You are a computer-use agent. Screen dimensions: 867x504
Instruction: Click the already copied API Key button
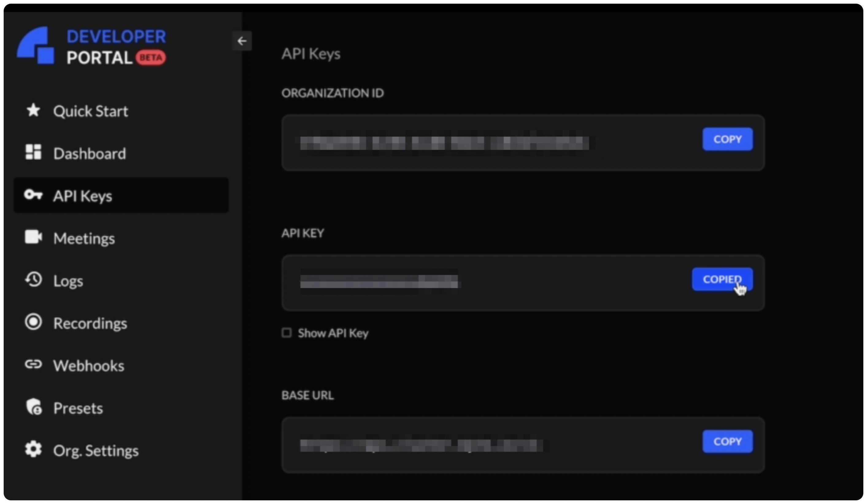(722, 279)
